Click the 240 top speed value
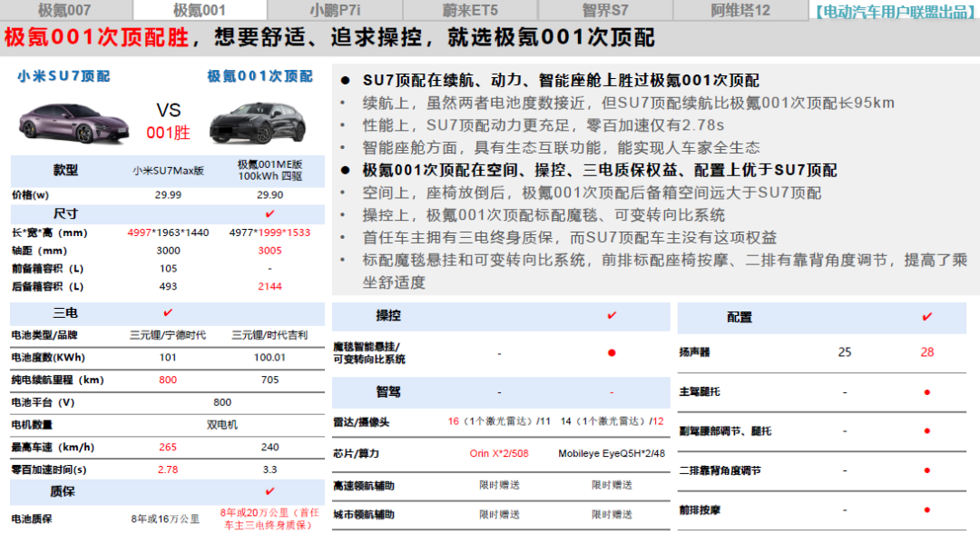Image resolution: width=980 pixels, height=544 pixels. pyautogui.click(x=270, y=448)
